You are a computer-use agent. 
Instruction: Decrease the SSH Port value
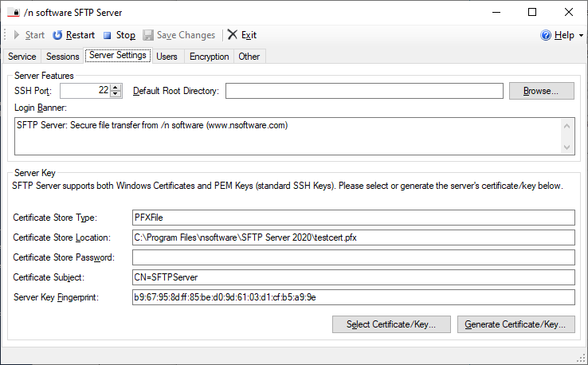pyautogui.click(x=116, y=94)
